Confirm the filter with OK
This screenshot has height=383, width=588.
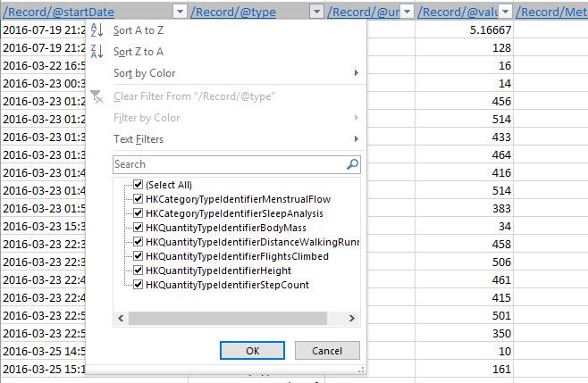[x=252, y=350]
